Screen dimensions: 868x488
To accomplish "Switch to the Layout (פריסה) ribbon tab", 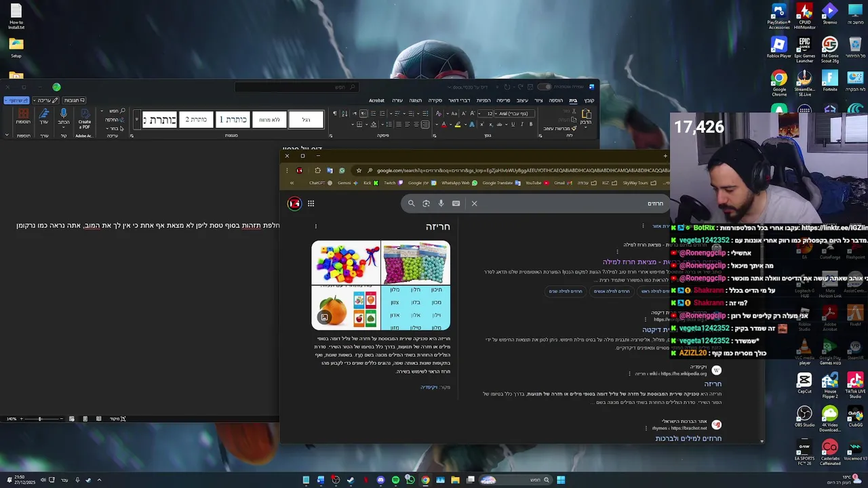I will point(503,100).
